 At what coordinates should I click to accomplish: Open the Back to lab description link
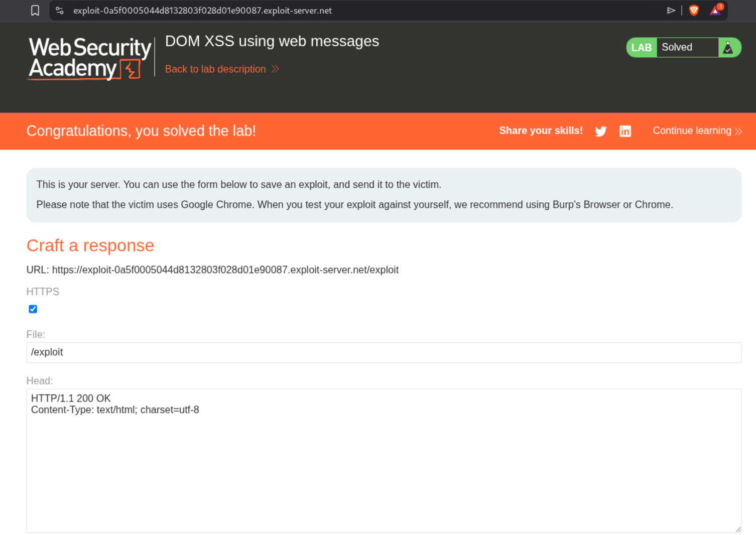click(x=215, y=69)
